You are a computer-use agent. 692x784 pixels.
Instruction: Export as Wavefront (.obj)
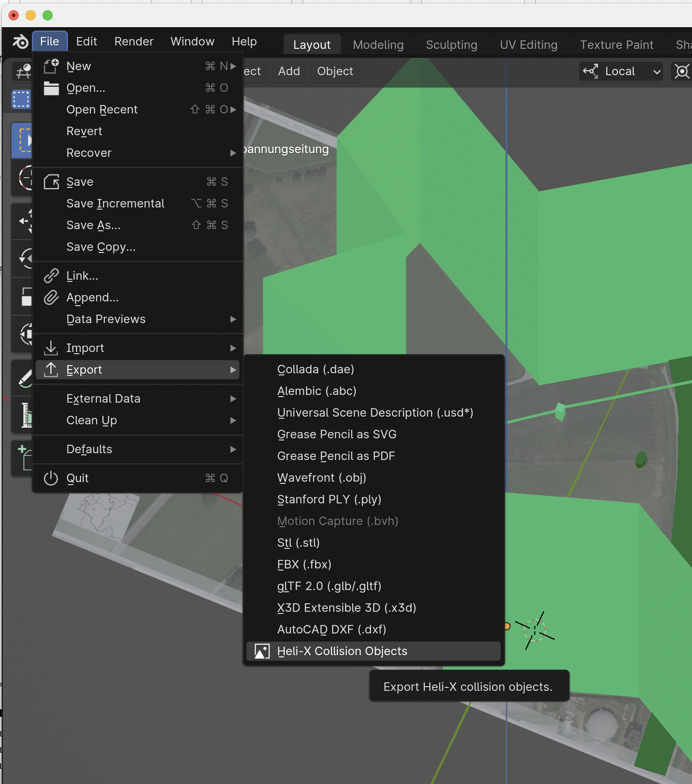click(x=373, y=478)
